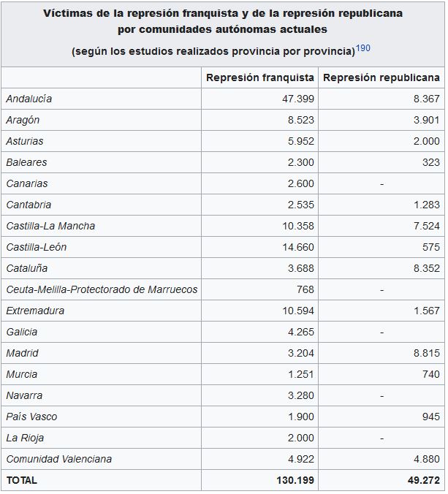Image resolution: width=448 pixels, height=494 pixels.
Task: Select the Canarias row label
Action: [27, 183]
